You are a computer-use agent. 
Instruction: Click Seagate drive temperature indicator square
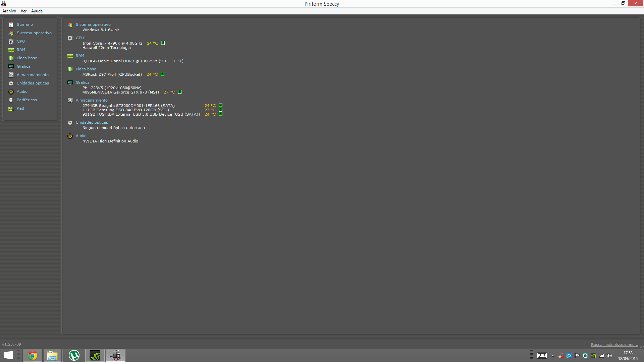[x=221, y=105]
